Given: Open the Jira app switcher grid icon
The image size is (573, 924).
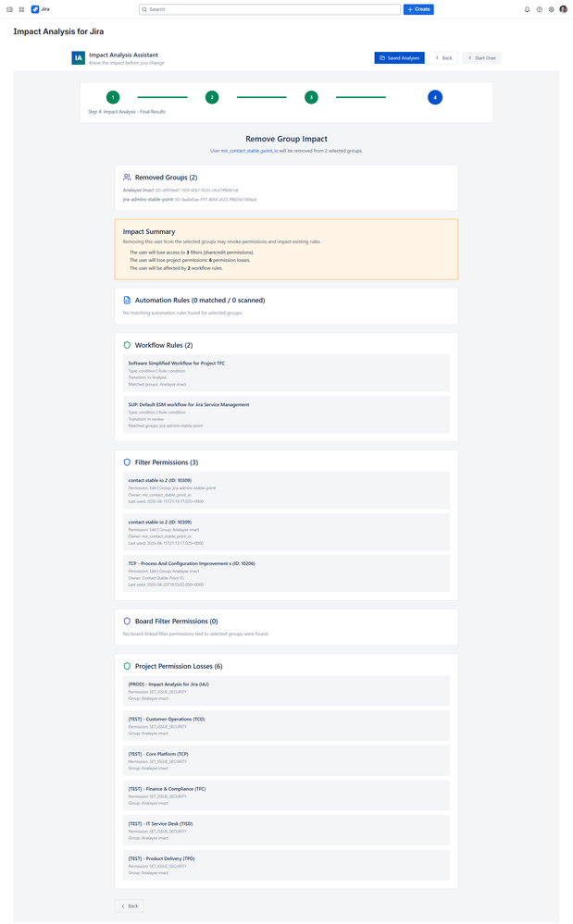Looking at the screenshot, I should pyautogui.click(x=20, y=10).
